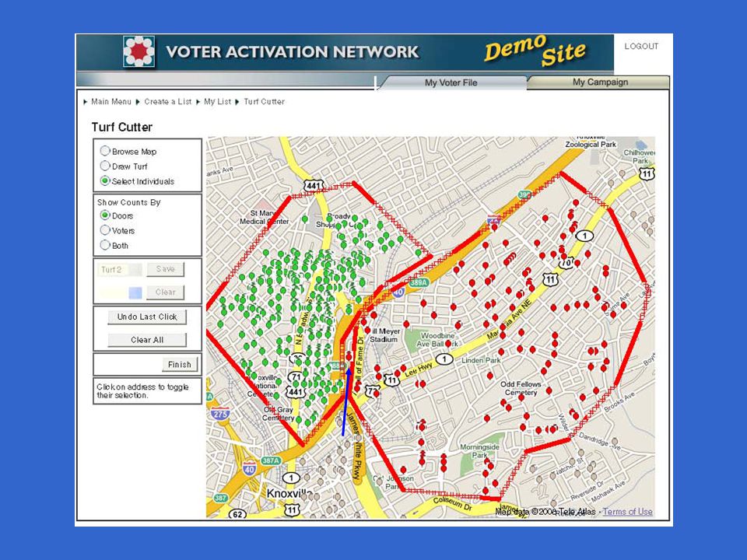Click the blue turf color swatch
This screenshot has height=560, width=747.
[135, 292]
